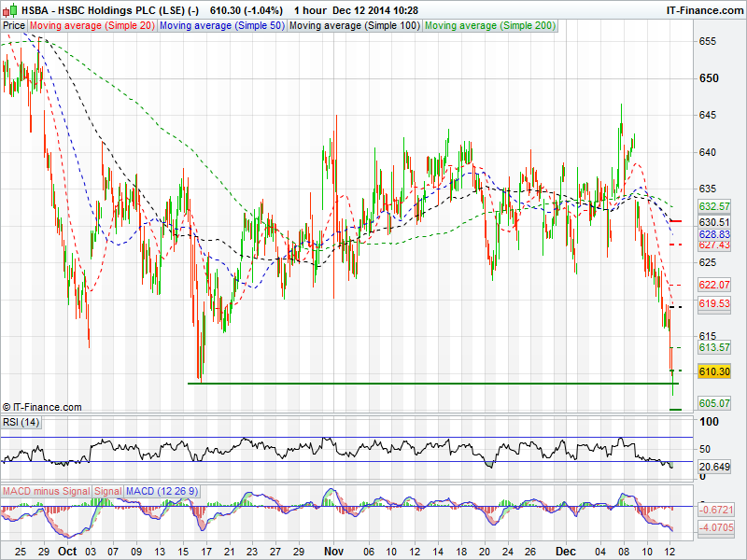Viewport: 747px width, 560px height.
Task: Click the yellow 610.30 current price tag
Action: (x=713, y=371)
